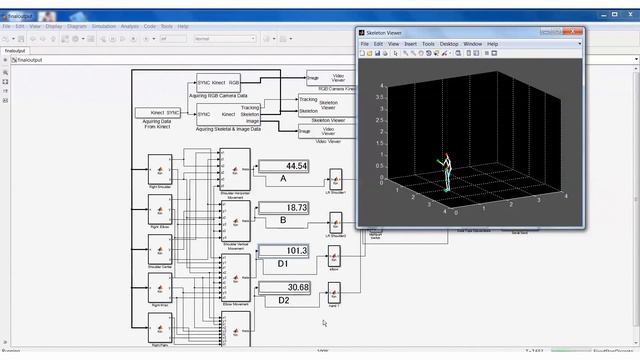Select the Kinect SYNC block

pyautogui.click(x=158, y=113)
